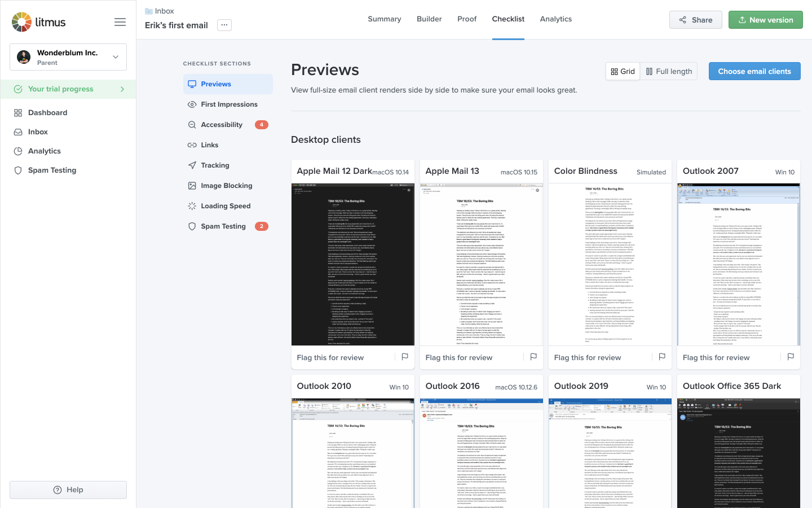Screen dimensions: 812x508
Task: Click the checklist Spam Testing shield icon
Action: click(192, 226)
